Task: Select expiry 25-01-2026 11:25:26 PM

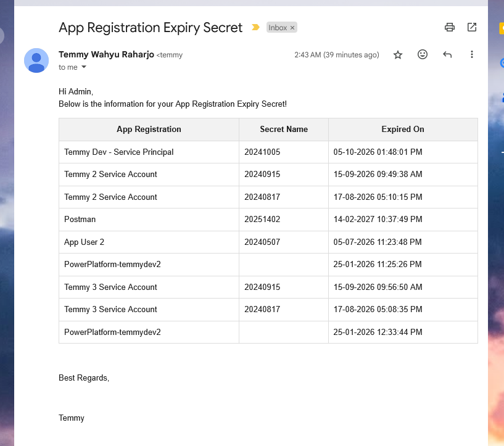Action: pos(378,264)
